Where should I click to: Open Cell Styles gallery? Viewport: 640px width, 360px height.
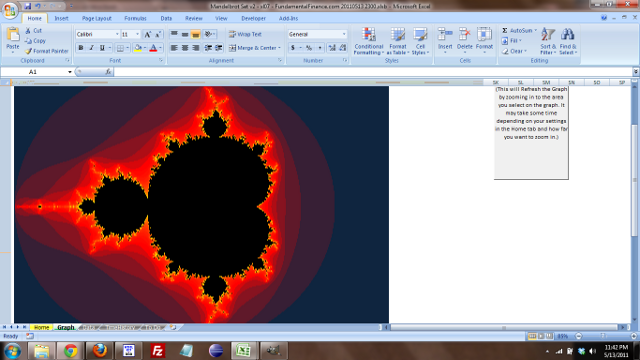click(x=420, y=41)
